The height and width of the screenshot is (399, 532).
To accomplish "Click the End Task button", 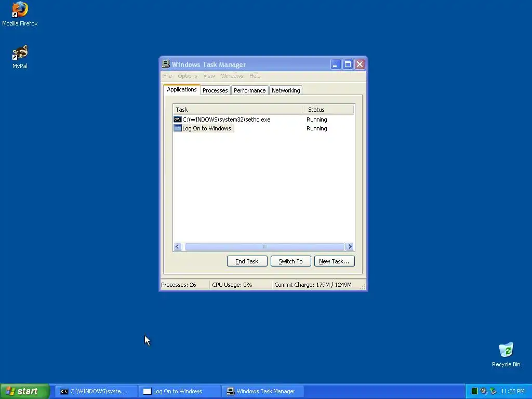I will [x=247, y=261].
